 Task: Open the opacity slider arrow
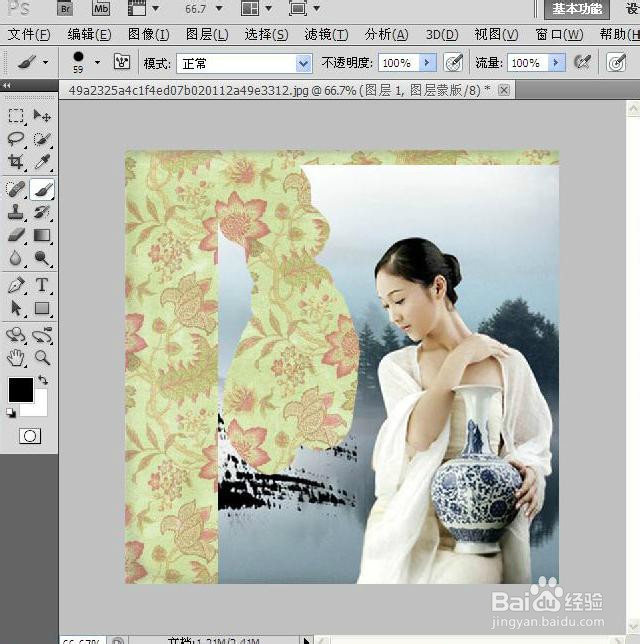[427, 63]
